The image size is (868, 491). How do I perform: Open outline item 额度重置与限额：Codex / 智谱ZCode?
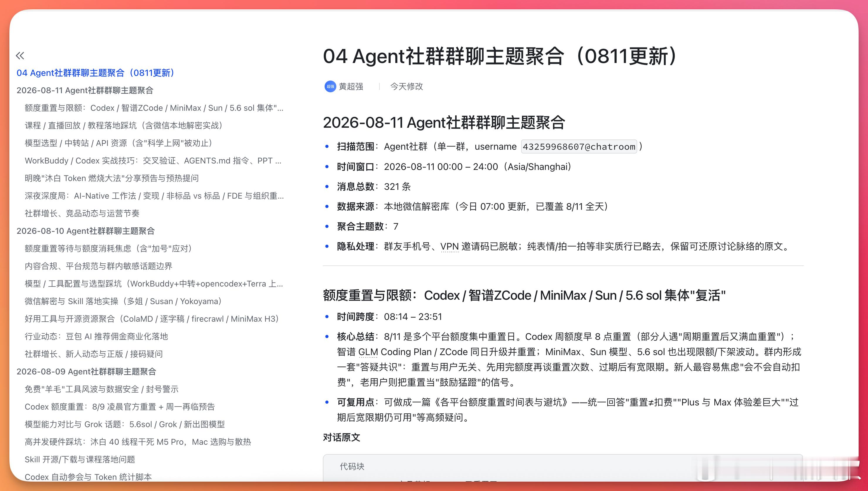point(154,108)
